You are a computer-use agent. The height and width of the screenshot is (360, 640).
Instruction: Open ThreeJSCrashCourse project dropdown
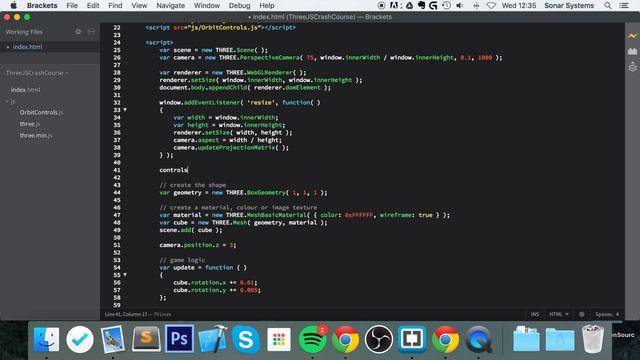pyautogui.click(x=37, y=73)
